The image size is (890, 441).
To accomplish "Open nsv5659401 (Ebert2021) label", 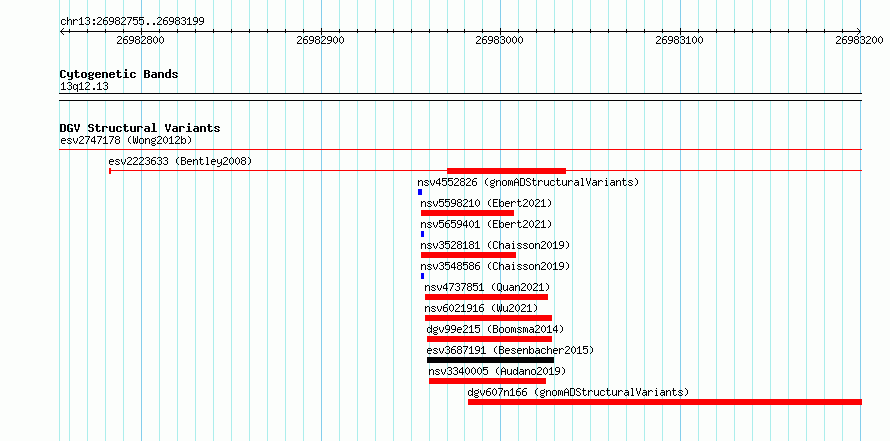I will [486, 224].
